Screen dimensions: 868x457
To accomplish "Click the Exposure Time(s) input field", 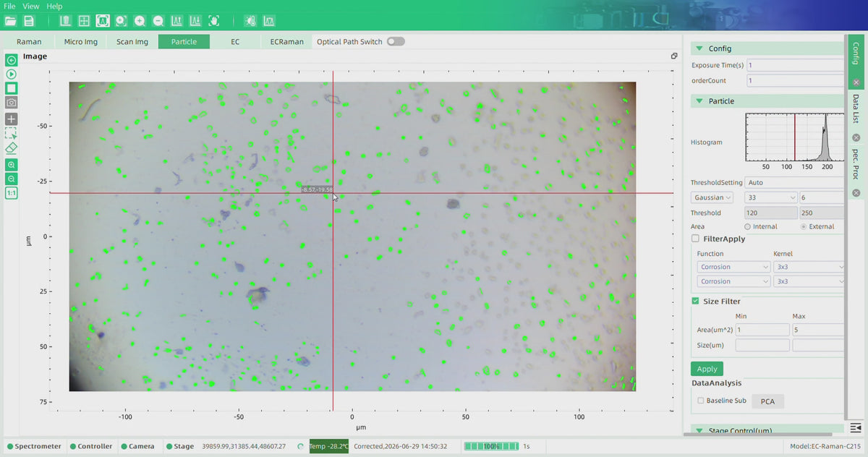I will pyautogui.click(x=795, y=65).
